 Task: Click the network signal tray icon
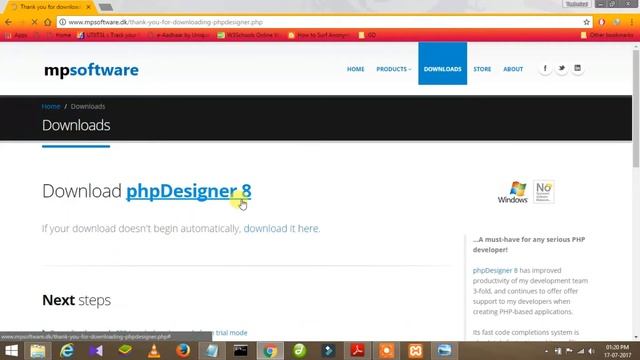[x=580, y=351]
